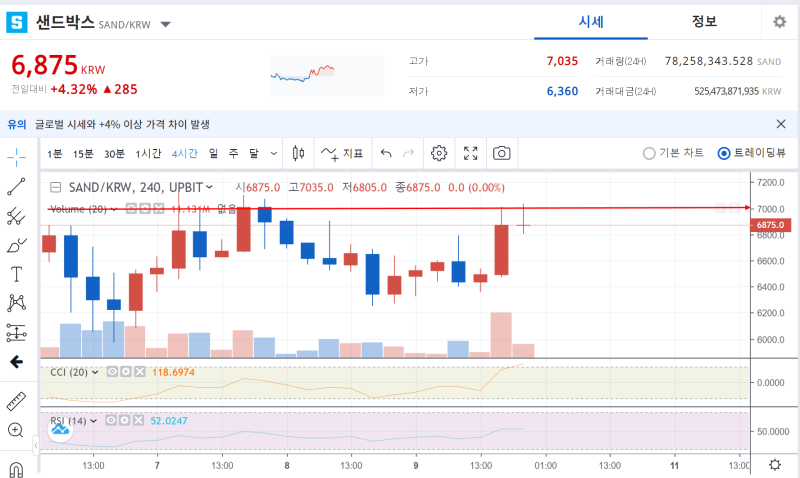Viewport: 800px width, 478px height.
Task: Toggle CCI indicator visibility eye
Action: [112, 372]
